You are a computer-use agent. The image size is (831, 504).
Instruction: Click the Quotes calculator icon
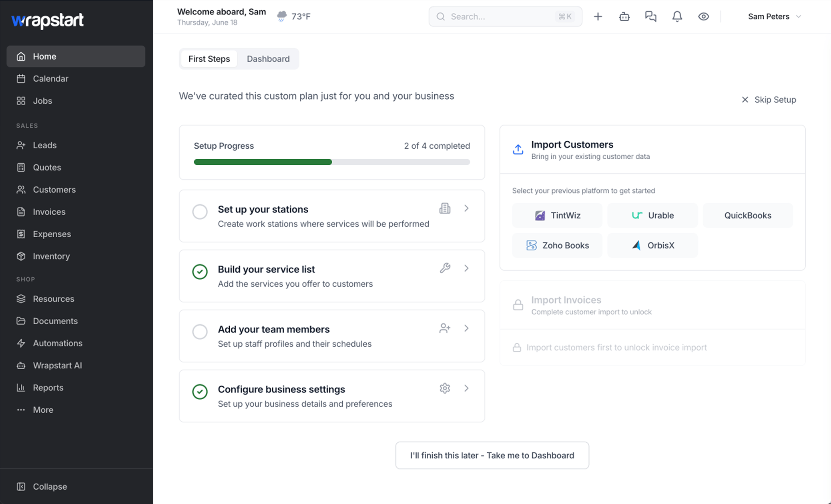tap(21, 167)
